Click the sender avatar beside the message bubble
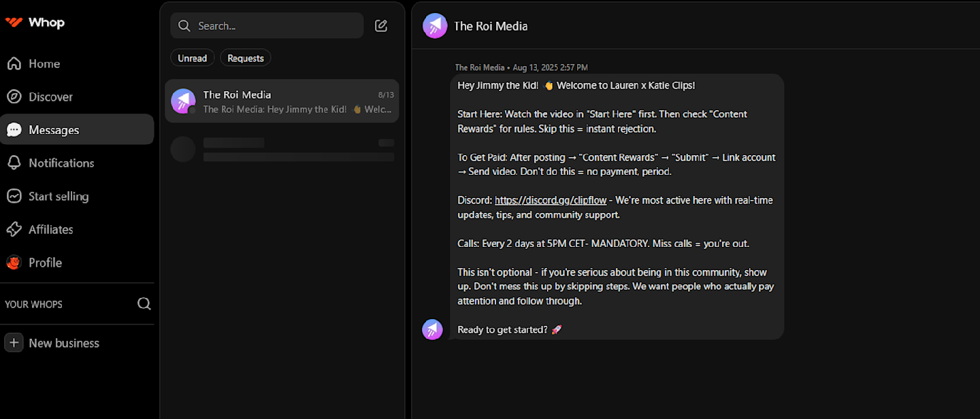Viewport: 980px width, 419px height. click(432, 329)
